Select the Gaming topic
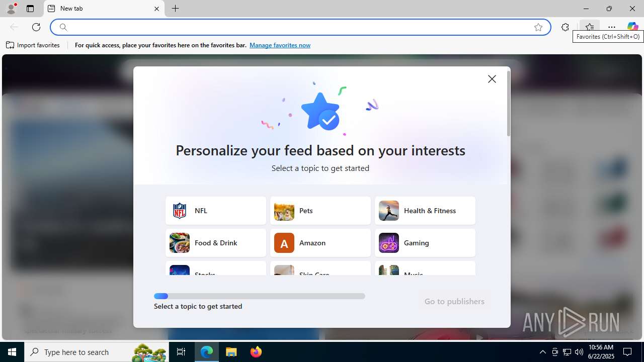Viewport: 644px width, 362px height. pyautogui.click(x=425, y=243)
